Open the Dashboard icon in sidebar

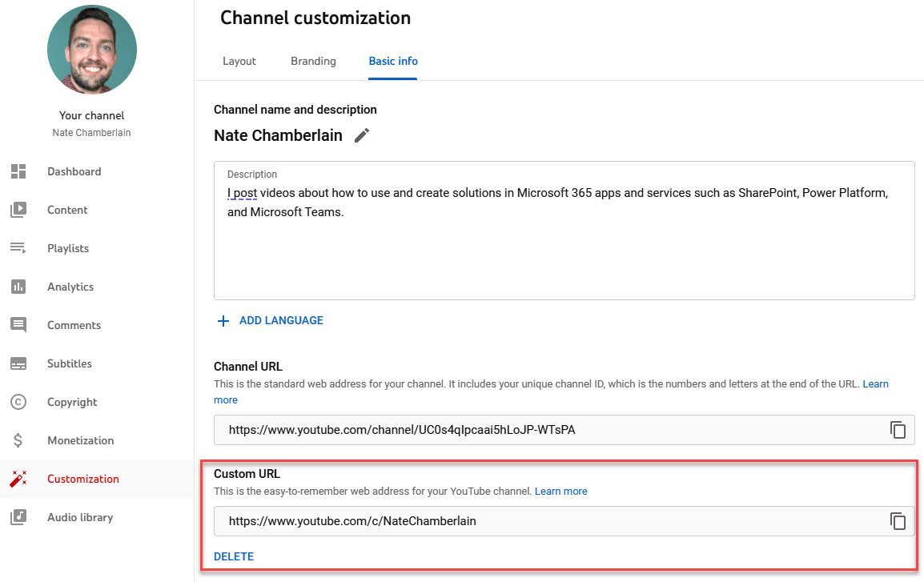(x=18, y=171)
